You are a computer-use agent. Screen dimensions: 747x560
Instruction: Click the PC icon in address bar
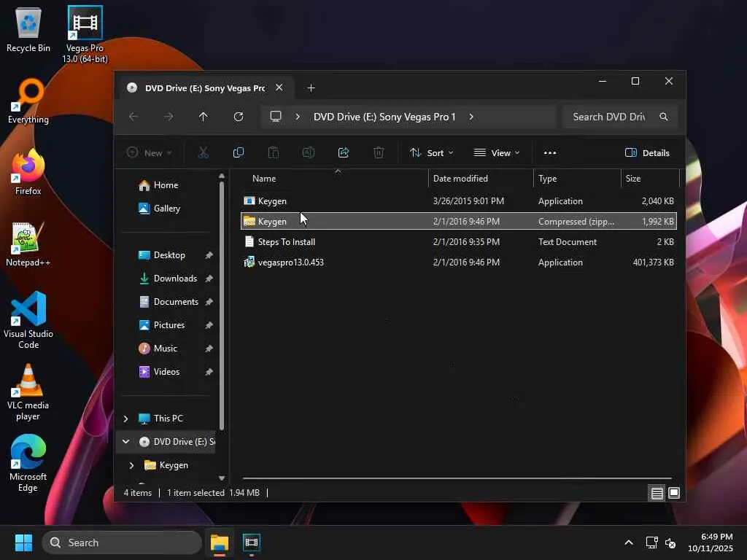pyautogui.click(x=276, y=117)
